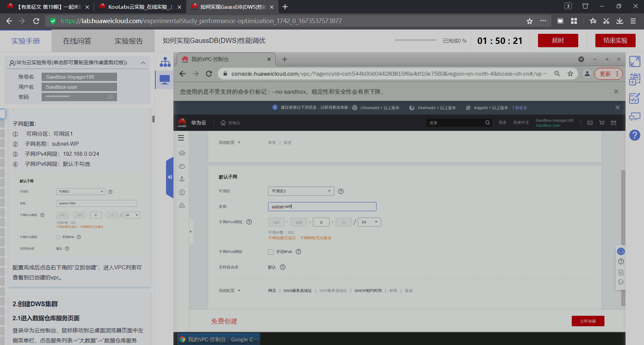This screenshot has width=644, height=345.
Task: Open the Huawei Cloud hamburger service menu
Action: (x=181, y=138)
